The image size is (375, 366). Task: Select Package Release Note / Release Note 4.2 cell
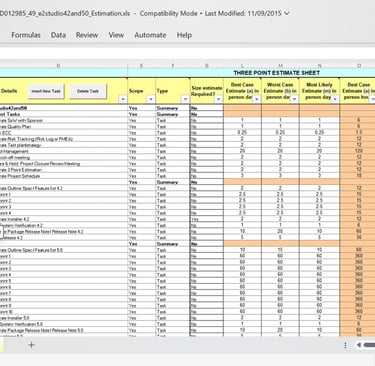[64, 232]
